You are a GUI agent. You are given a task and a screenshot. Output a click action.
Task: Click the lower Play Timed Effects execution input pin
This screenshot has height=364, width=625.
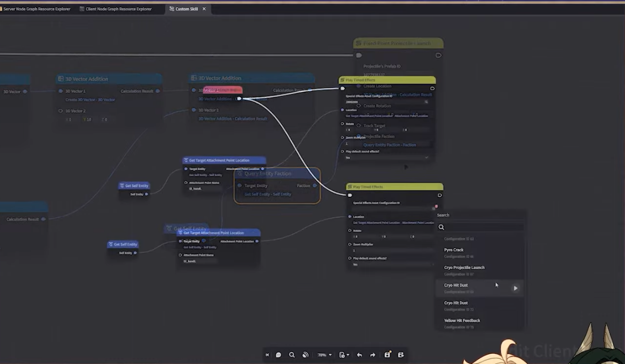tap(350, 195)
